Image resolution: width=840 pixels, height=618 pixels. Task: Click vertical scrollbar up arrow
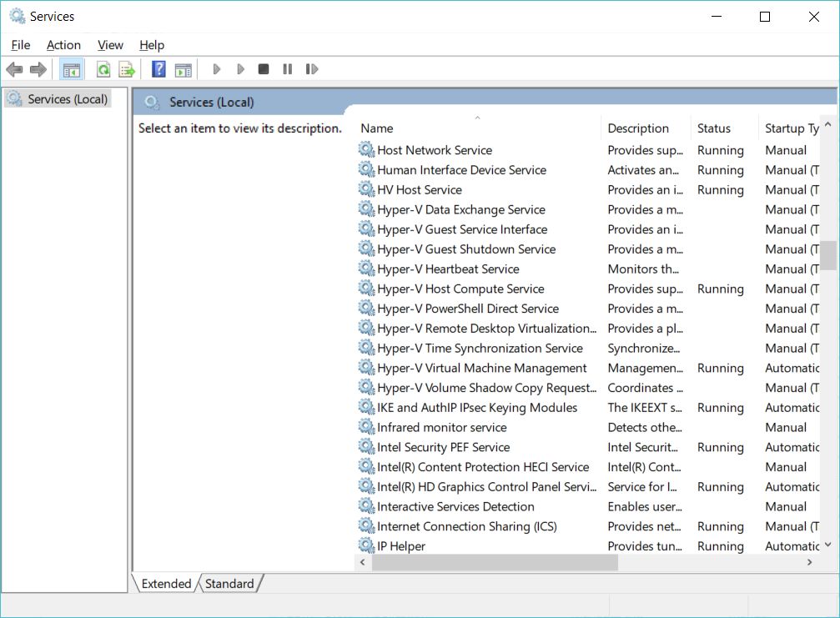tap(827, 124)
